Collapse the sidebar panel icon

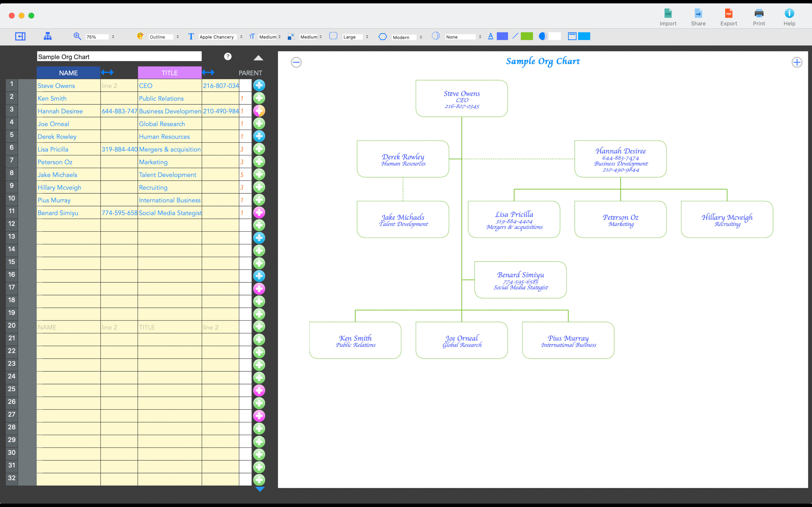20,37
